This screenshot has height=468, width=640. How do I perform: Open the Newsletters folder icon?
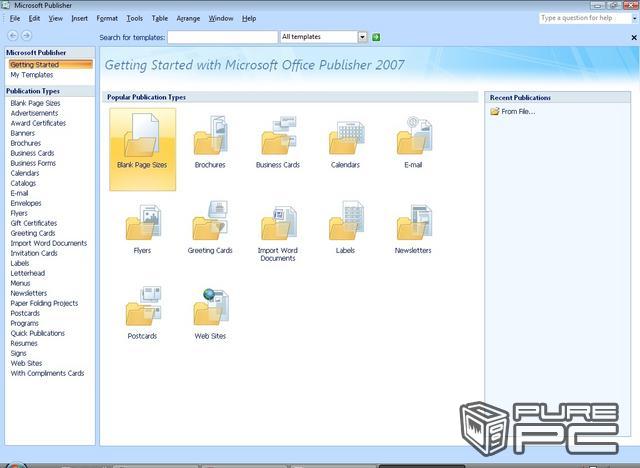(414, 222)
